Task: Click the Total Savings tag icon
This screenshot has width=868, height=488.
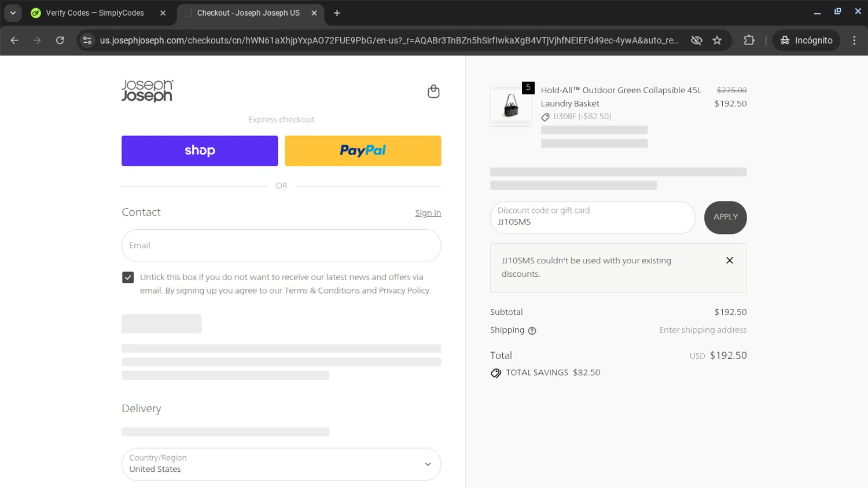Action: click(x=496, y=373)
